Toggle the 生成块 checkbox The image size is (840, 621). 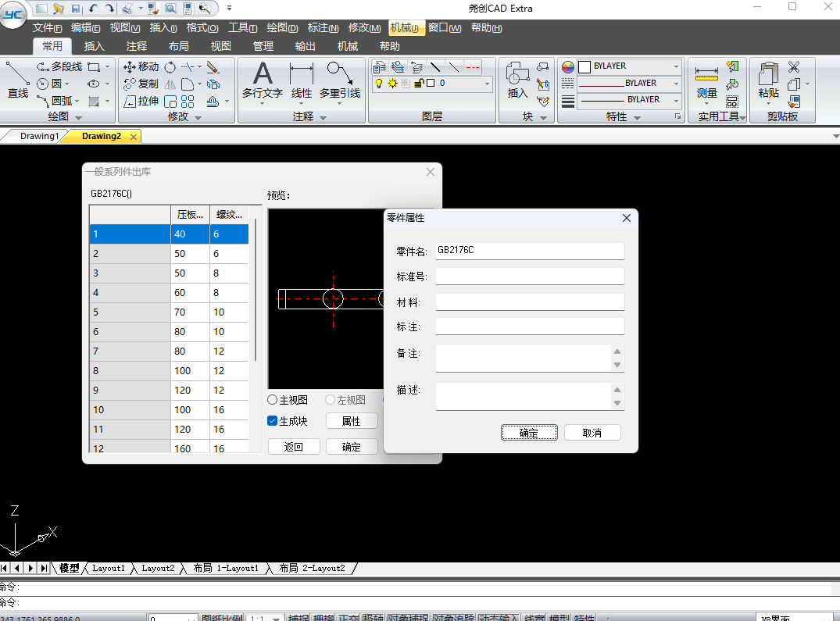coord(273,421)
